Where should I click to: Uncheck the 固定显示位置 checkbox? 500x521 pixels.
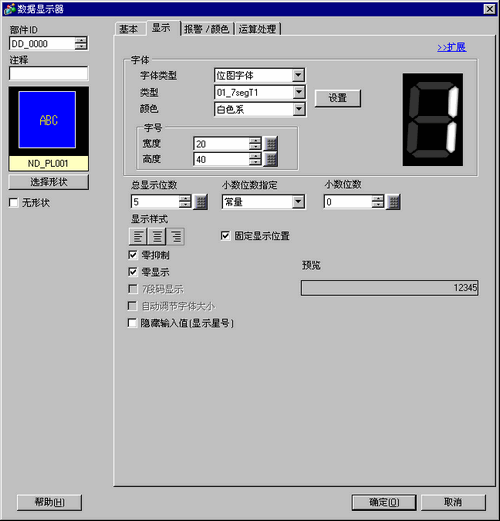225,236
